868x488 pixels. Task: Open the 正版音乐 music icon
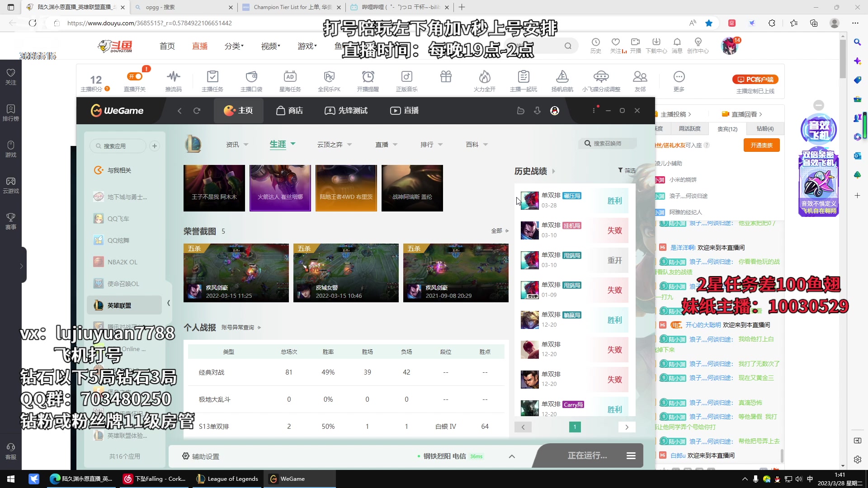(x=407, y=77)
